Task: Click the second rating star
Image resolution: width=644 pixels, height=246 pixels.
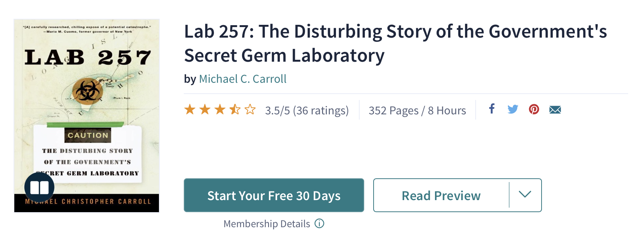Action: pos(205,110)
